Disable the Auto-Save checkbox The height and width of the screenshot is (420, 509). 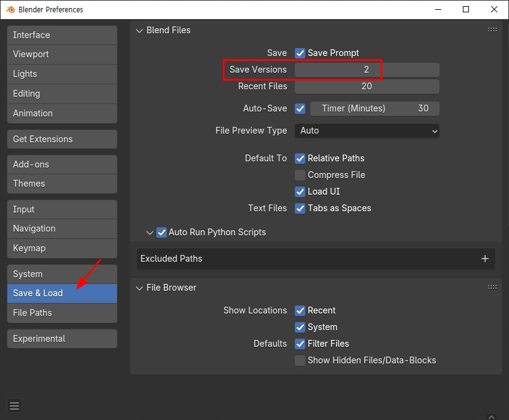tap(300, 108)
